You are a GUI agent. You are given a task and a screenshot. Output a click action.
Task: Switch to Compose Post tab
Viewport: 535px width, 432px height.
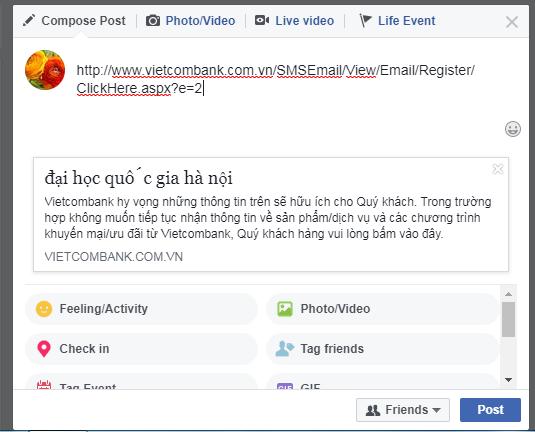point(74,21)
